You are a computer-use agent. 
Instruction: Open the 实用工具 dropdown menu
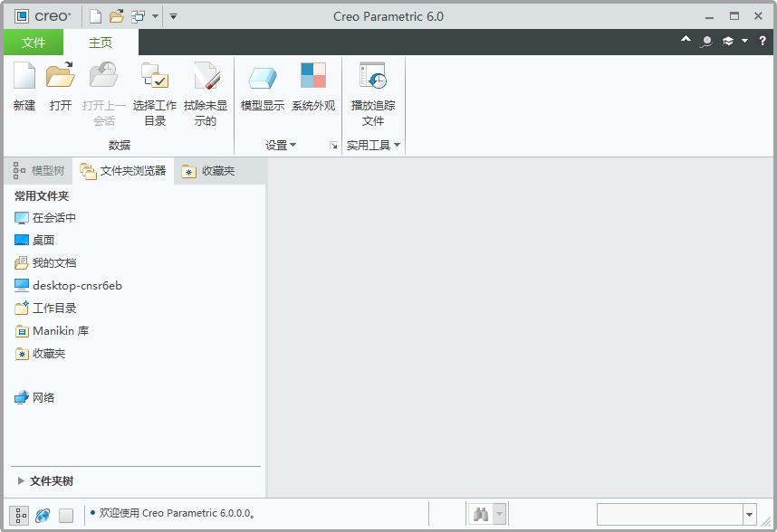coord(373,145)
